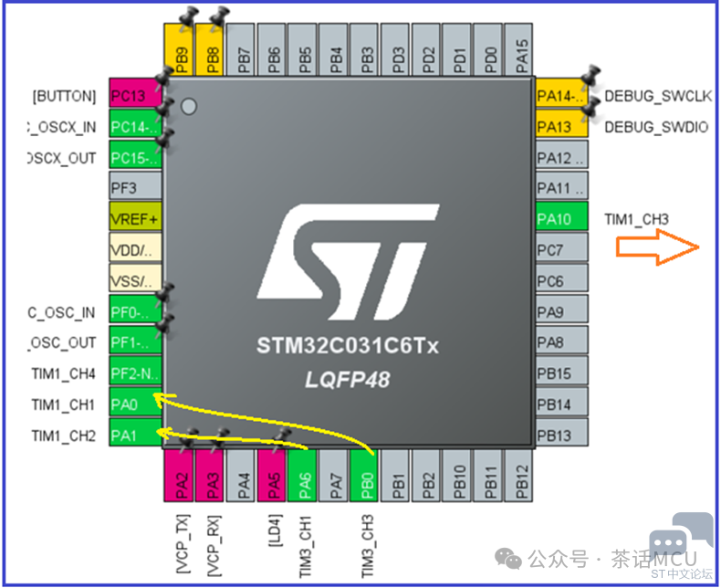The width and height of the screenshot is (721, 588).
Task: Select pin PB0 assigned to TIM3_CH3
Action: pos(364,476)
